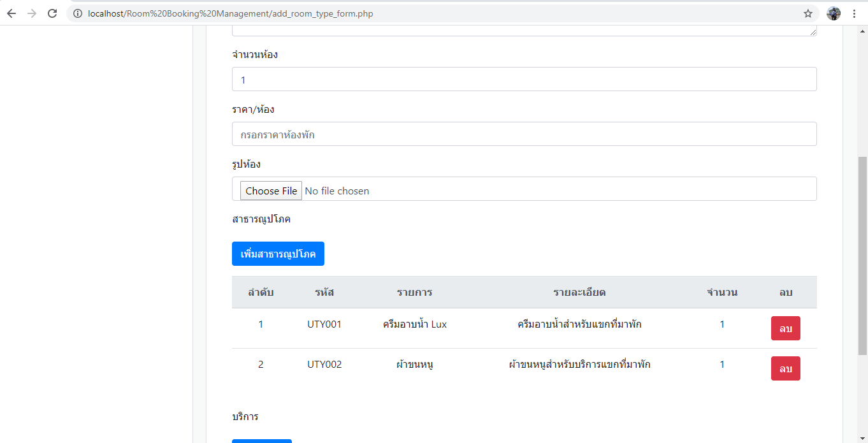
Task: Open Chrome three-dot menu
Action: coord(855,13)
